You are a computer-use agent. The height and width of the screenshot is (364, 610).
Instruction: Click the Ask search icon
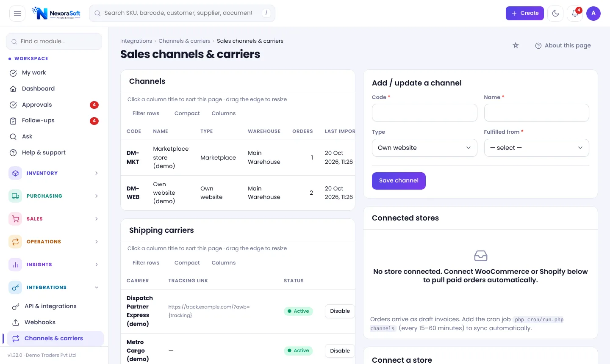pos(13,137)
